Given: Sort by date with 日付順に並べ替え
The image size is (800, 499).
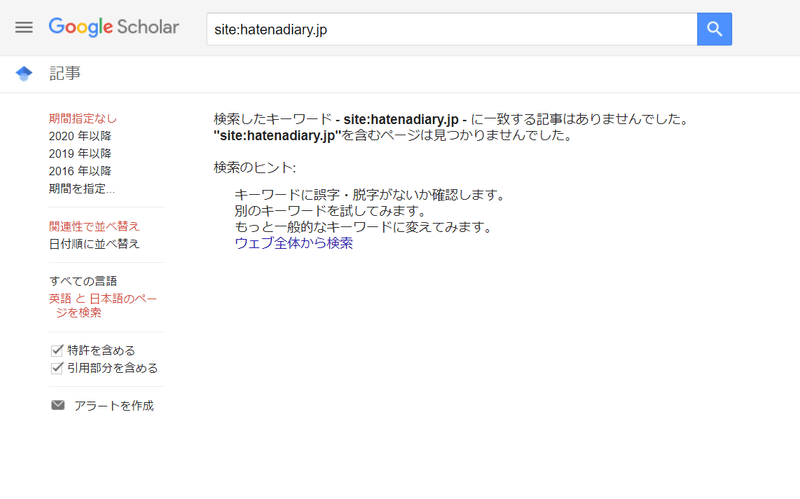Looking at the screenshot, I should [94, 244].
